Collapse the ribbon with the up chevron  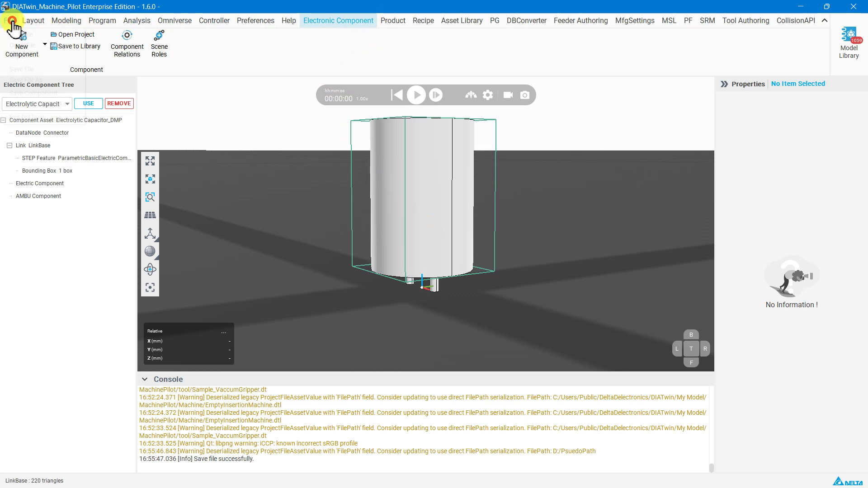pyautogui.click(x=825, y=20)
